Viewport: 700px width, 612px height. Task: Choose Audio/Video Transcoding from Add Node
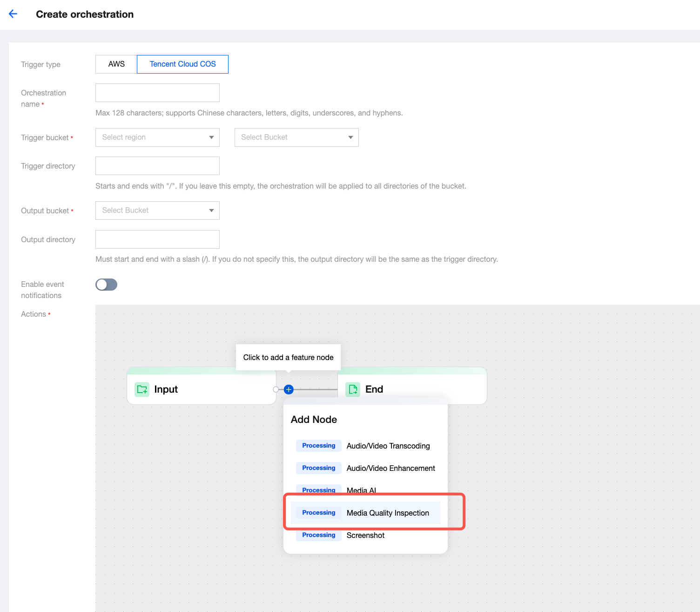[x=388, y=446]
